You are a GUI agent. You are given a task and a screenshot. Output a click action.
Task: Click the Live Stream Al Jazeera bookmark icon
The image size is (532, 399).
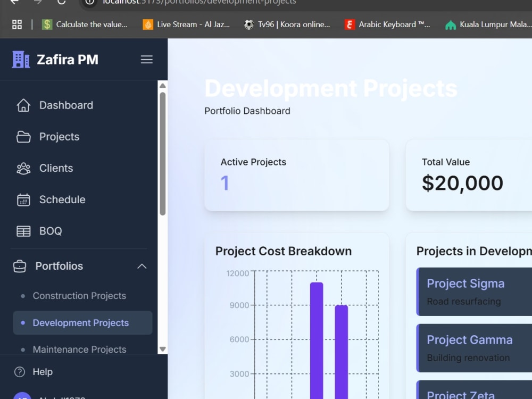[x=147, y=24]
